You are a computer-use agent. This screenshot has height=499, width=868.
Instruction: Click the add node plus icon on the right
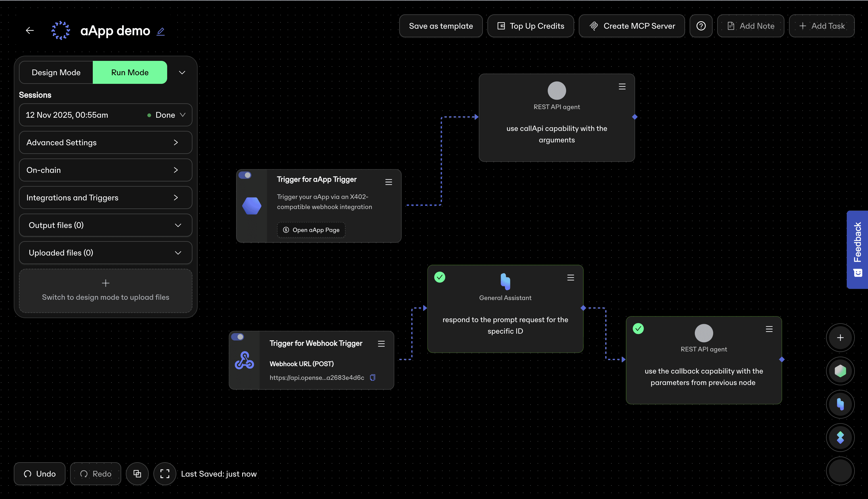coord(840,338)
